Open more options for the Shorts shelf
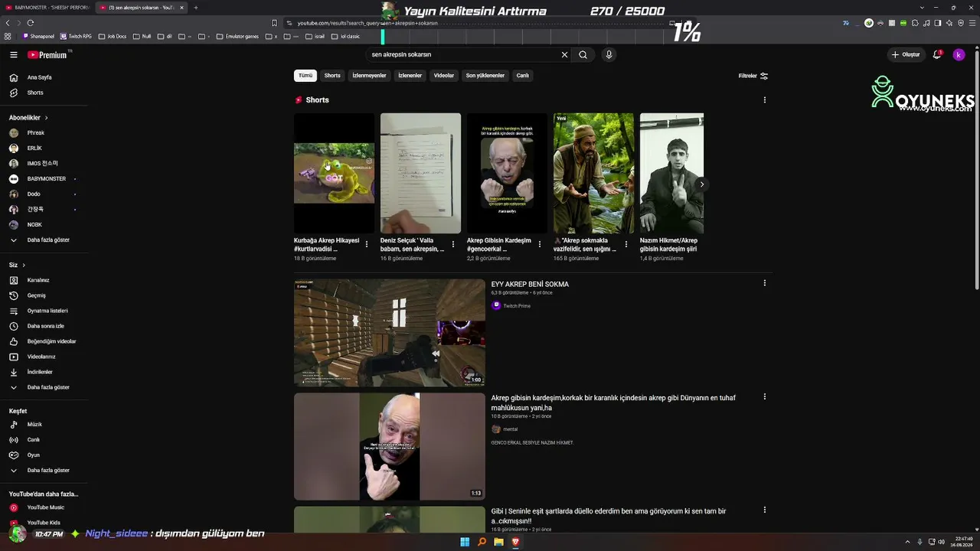This screenshot has width=980, height=551. coord(764,100)
